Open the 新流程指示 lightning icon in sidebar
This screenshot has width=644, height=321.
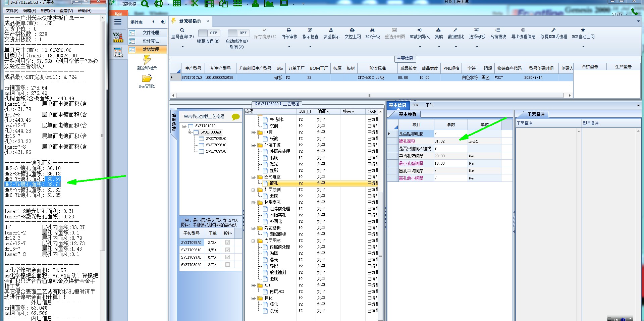(x=147, y=60)
